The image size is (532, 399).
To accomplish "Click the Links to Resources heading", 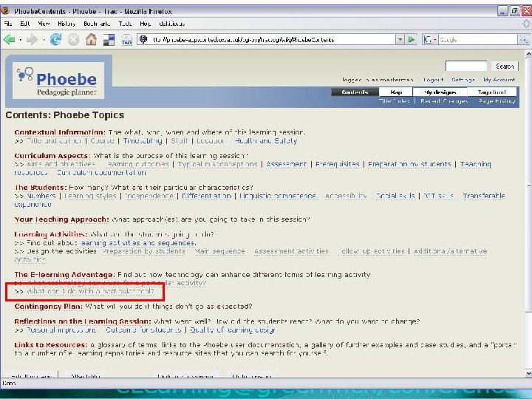I will (x=51, y=345).
